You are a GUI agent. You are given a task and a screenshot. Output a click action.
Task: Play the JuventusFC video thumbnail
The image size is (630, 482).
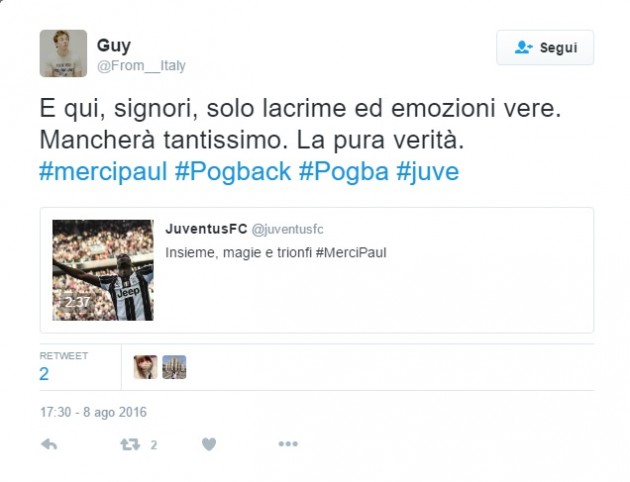(103, 270)
